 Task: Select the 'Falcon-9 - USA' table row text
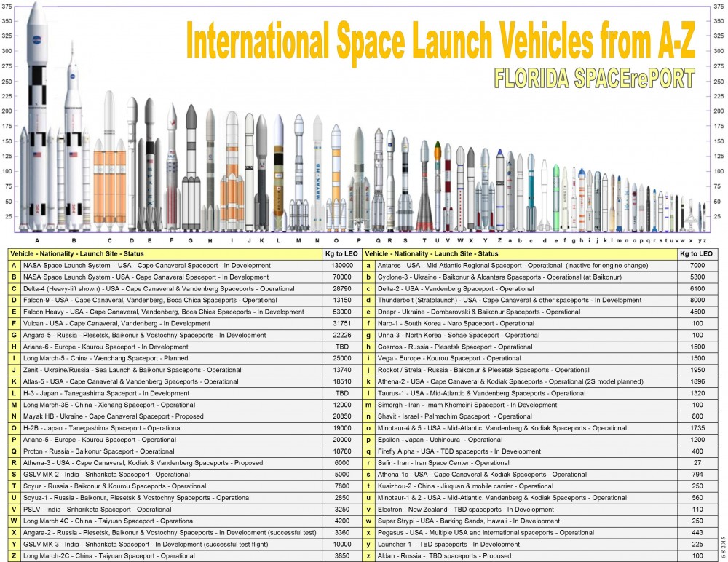coord(150,300)
